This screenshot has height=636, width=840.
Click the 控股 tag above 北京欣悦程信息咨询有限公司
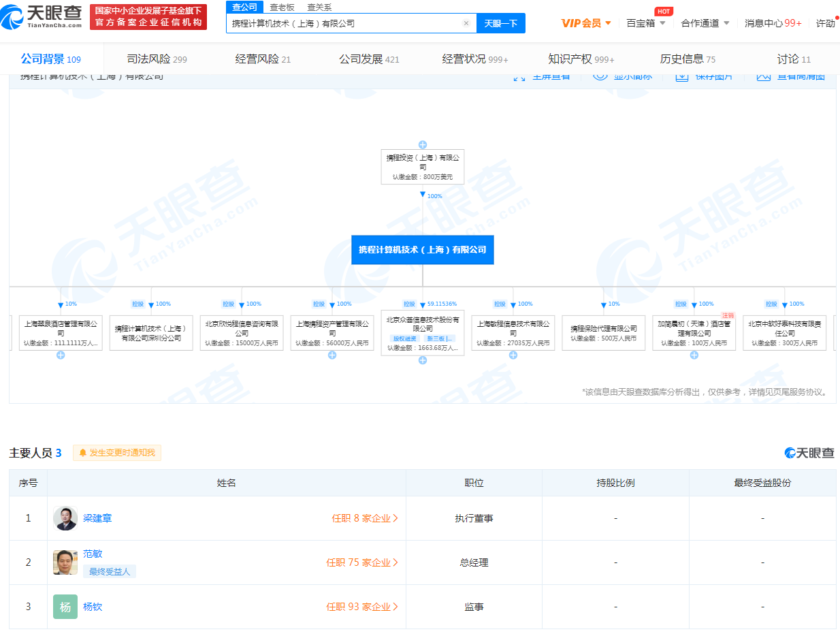click(229, 304)
